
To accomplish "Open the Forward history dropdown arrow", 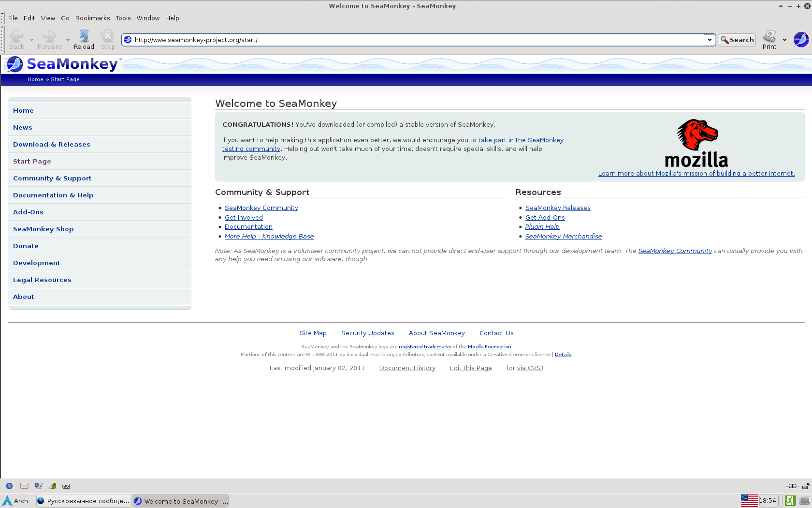I will tap(68, 40).
